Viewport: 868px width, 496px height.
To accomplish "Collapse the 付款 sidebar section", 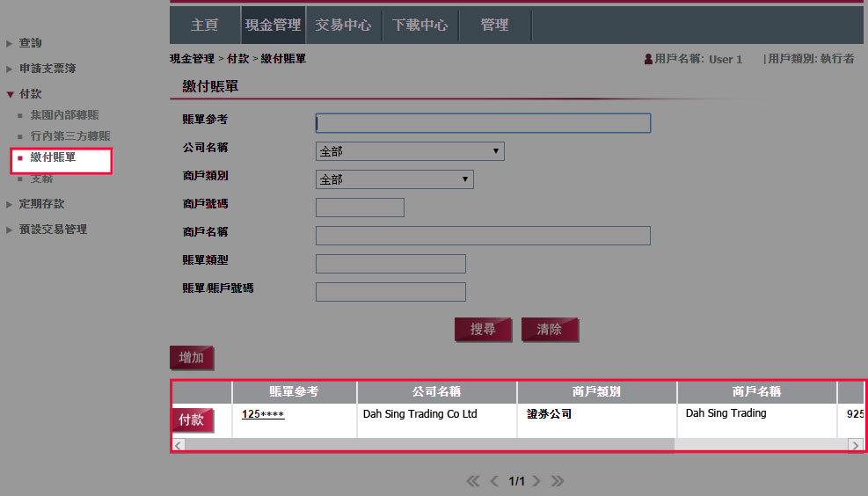I will [x=30, y=94].
